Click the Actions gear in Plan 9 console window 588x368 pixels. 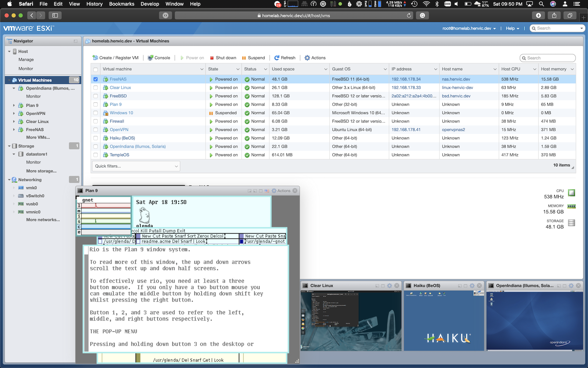click(x=274, y=191)
